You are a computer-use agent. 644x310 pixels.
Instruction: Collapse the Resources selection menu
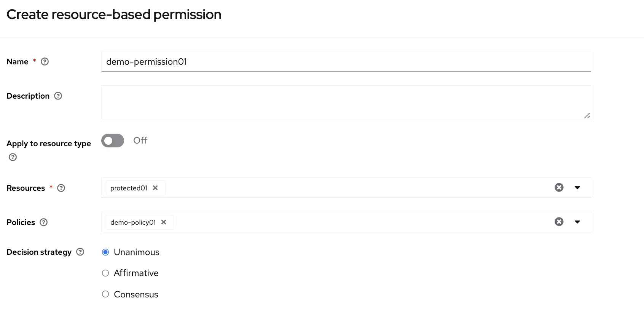click(x=577, y=187)
